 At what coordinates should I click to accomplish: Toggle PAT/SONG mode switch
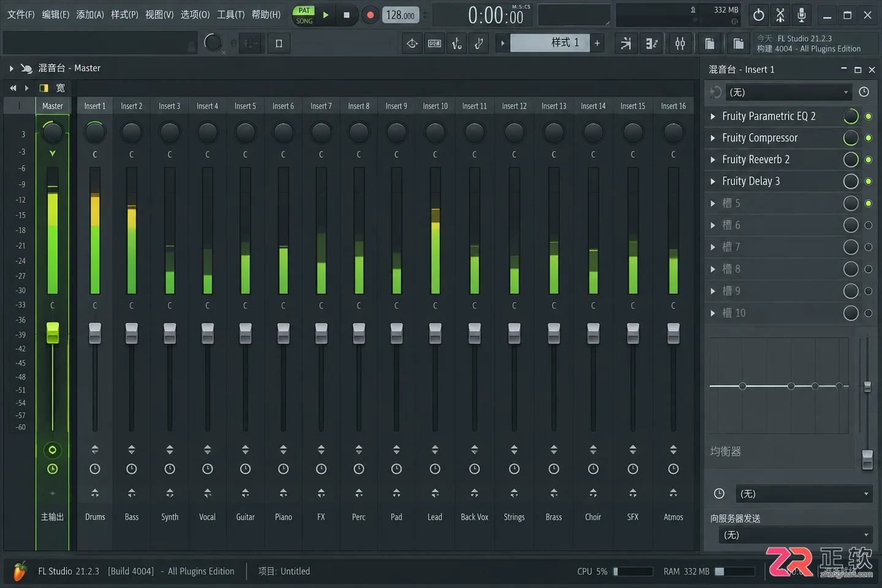[304, 15]
